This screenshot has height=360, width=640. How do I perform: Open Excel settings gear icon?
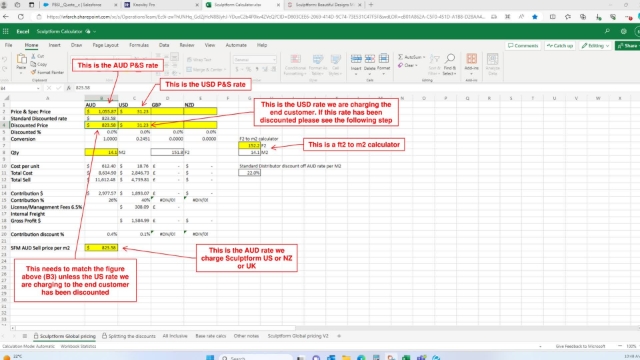[623, 31]
